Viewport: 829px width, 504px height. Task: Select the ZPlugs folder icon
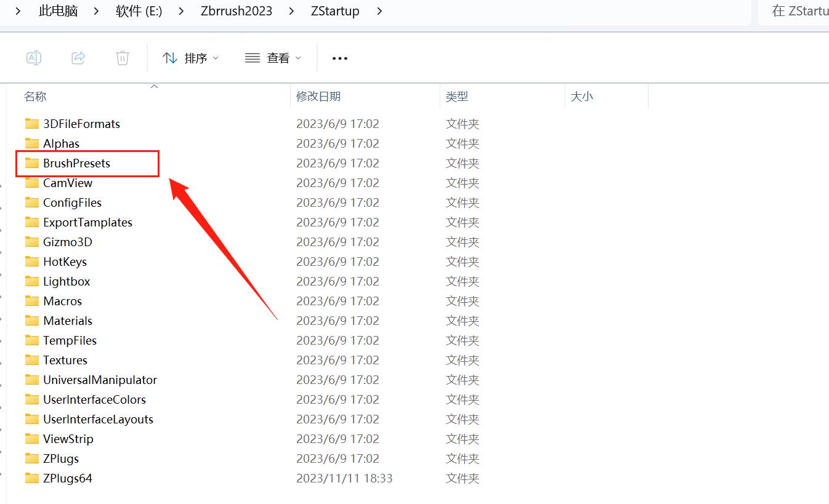pos(32,458)
